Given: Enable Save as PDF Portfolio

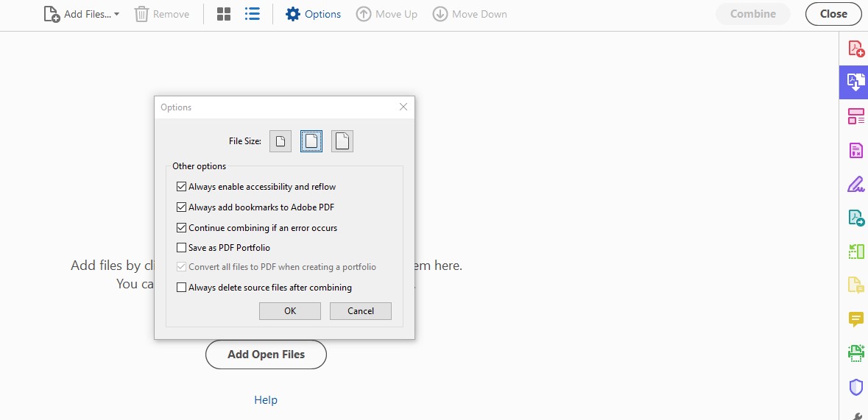Looking at the screenshot, I should coord(181,247).
